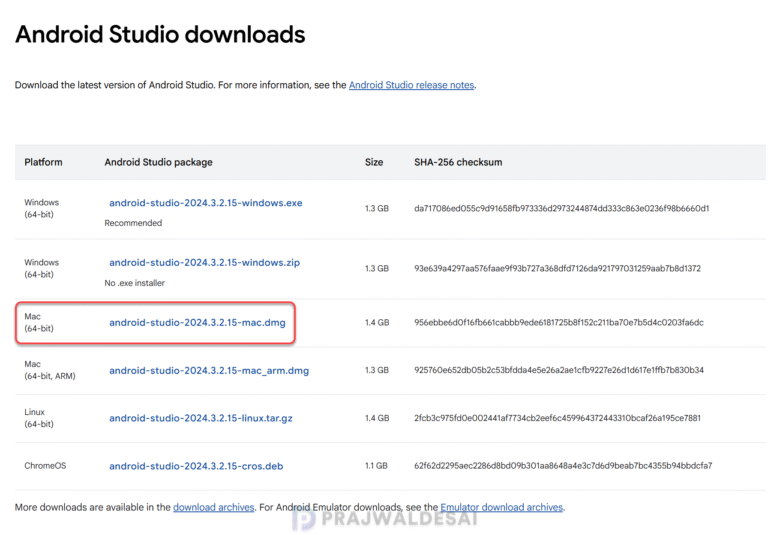Click the No .exe installer note
Image resolution: width=768 pixels, height=535 pixels.
click(x=134, y=283)
